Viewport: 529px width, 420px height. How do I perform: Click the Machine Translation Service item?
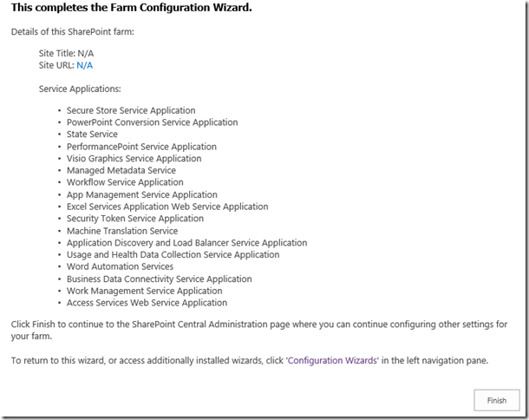click(122, 232)
